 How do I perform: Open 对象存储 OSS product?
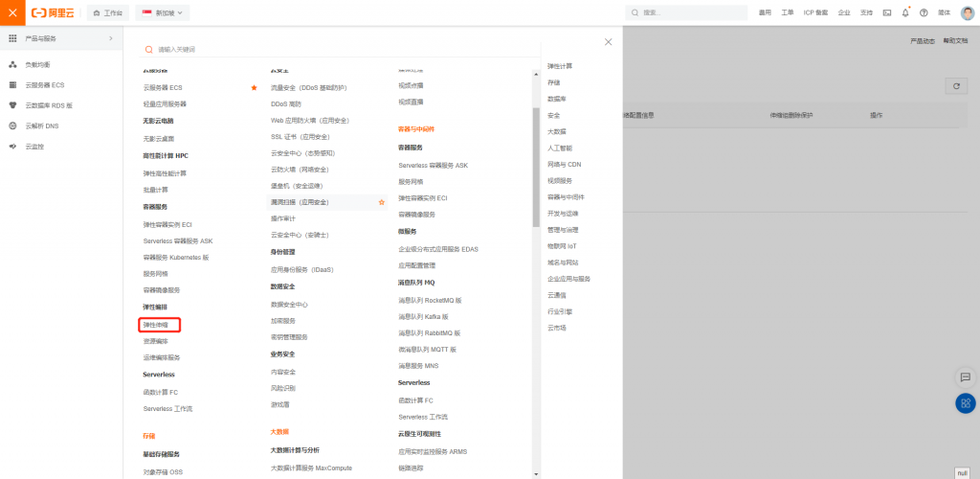coord(163,472)
